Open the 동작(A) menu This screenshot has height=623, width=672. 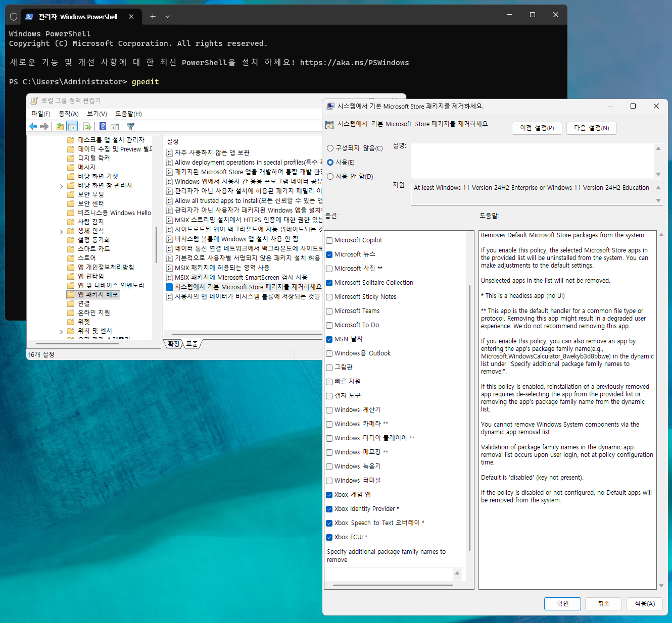tap(69, 114)
